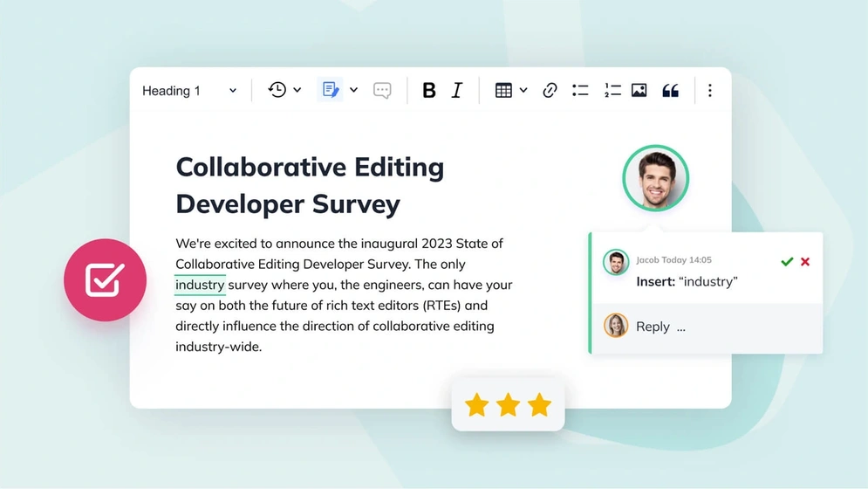Click the numbered list icon

[612, 90]
